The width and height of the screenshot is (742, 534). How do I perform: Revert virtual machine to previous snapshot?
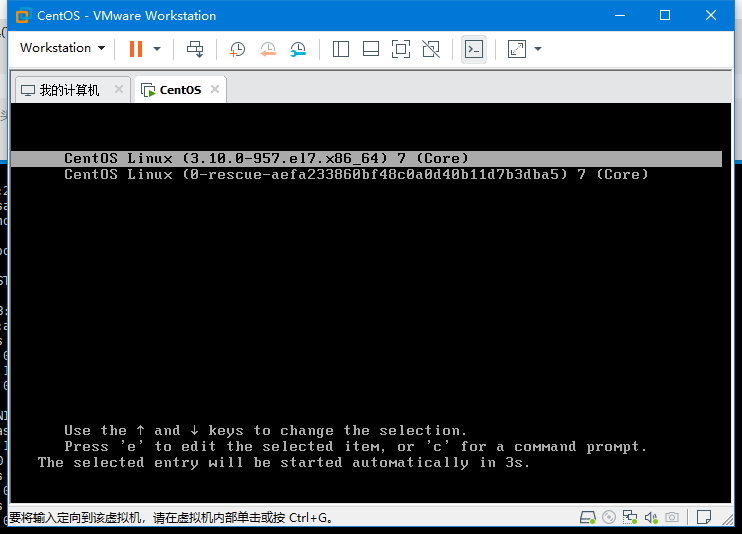click(268, 49)
